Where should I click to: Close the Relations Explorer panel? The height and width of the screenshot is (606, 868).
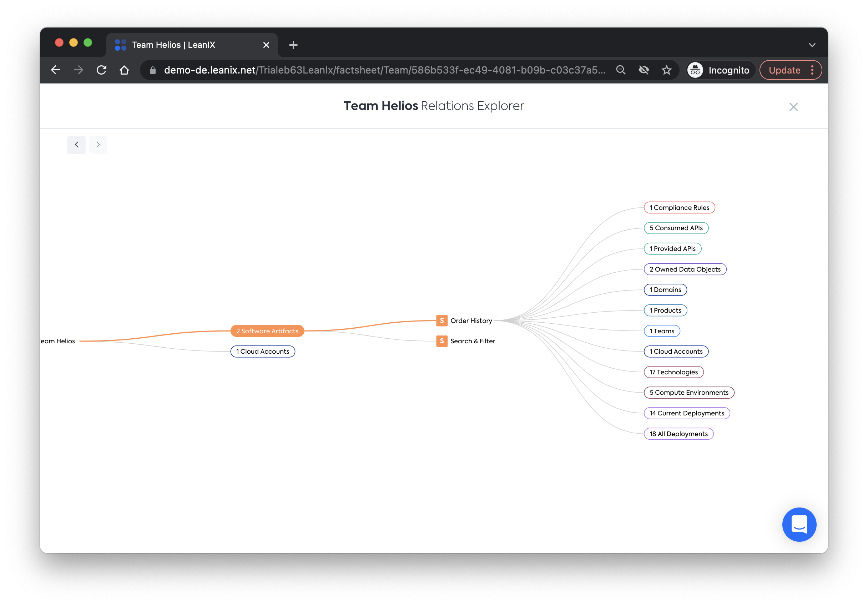click(x=793, y=107)
